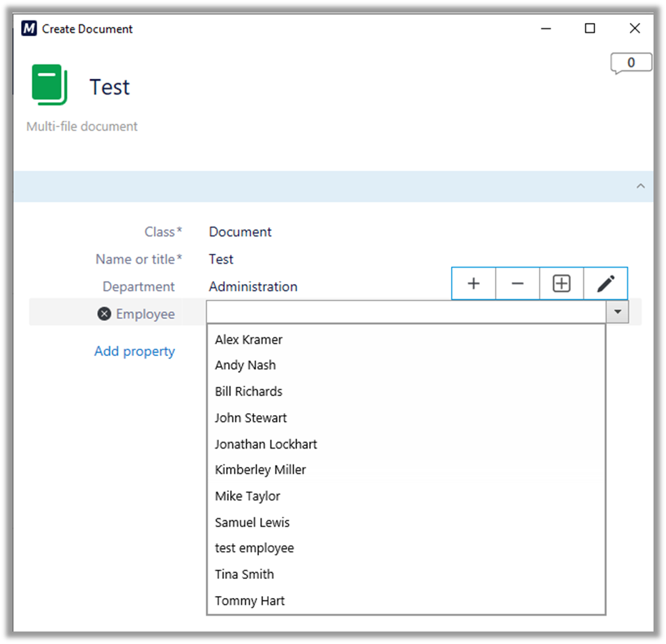Select Alex Kramer from the list
The height and width of the screenshot is (644, 666).
[x=249, y=339]
